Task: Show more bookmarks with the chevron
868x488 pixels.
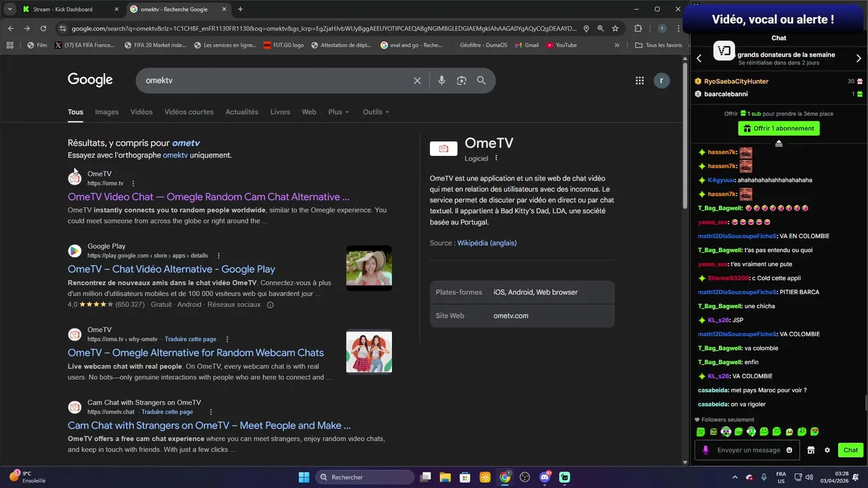Action: pyautogui.click(x=616, y=45)
